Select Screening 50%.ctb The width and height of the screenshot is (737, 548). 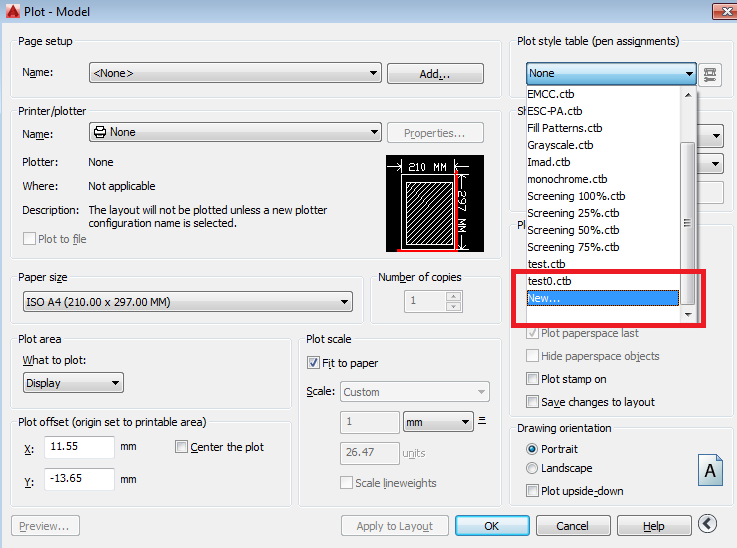tap(604, 230)
